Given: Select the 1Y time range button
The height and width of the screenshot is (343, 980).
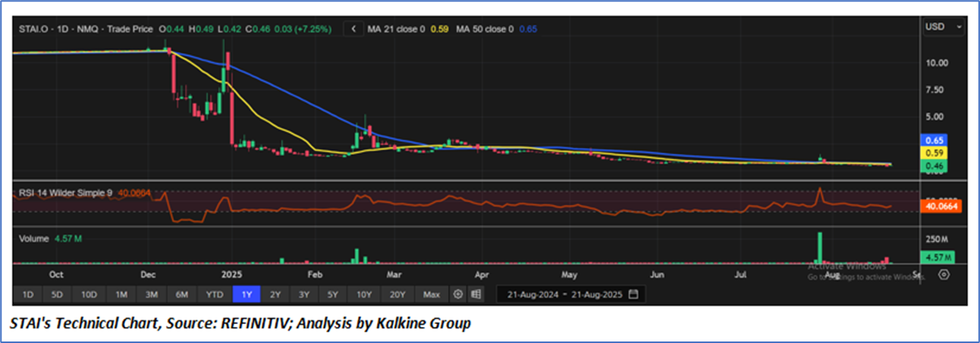Looking at the screenshot, I should (247, 294).
